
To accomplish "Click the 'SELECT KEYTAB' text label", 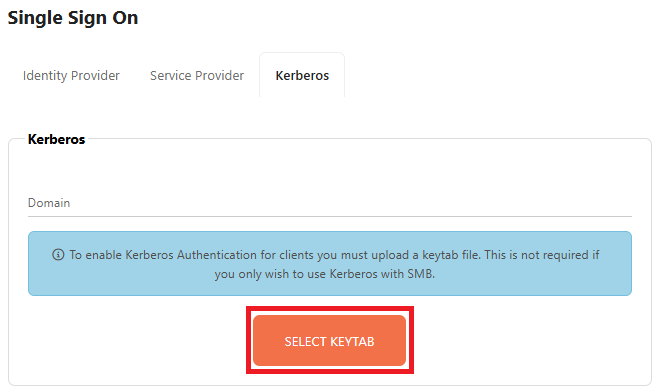I will pos(329,342).
